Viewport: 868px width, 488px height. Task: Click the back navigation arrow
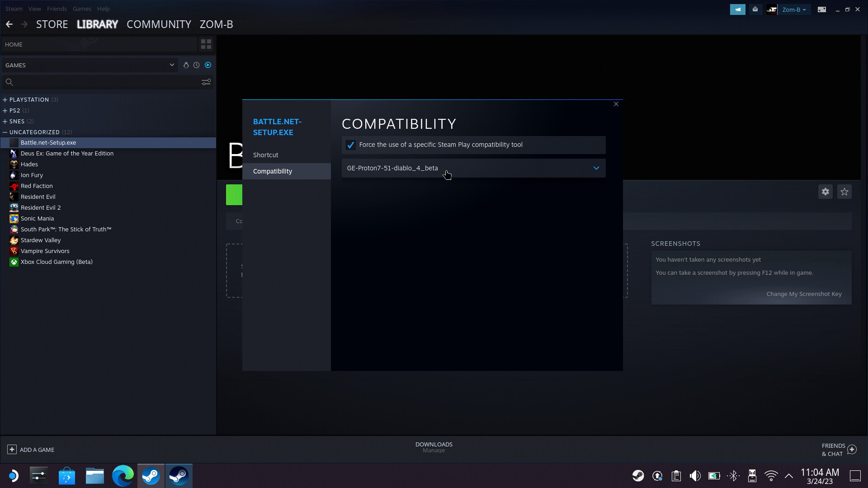9,24
